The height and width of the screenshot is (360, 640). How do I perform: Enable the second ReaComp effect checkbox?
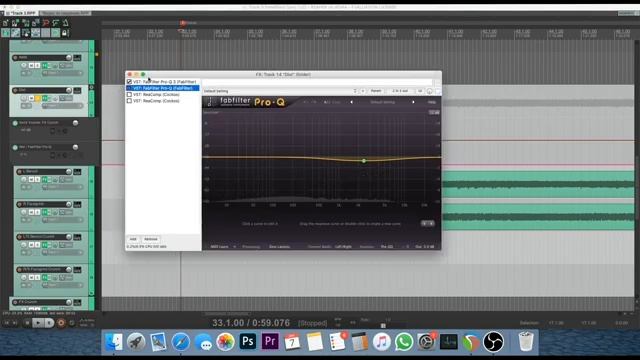(x=129, y=100)
